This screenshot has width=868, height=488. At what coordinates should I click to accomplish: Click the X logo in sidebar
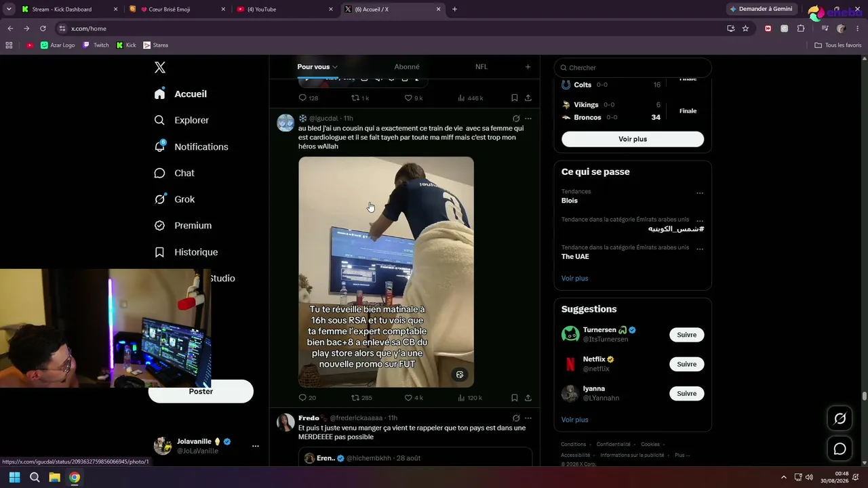160,67
